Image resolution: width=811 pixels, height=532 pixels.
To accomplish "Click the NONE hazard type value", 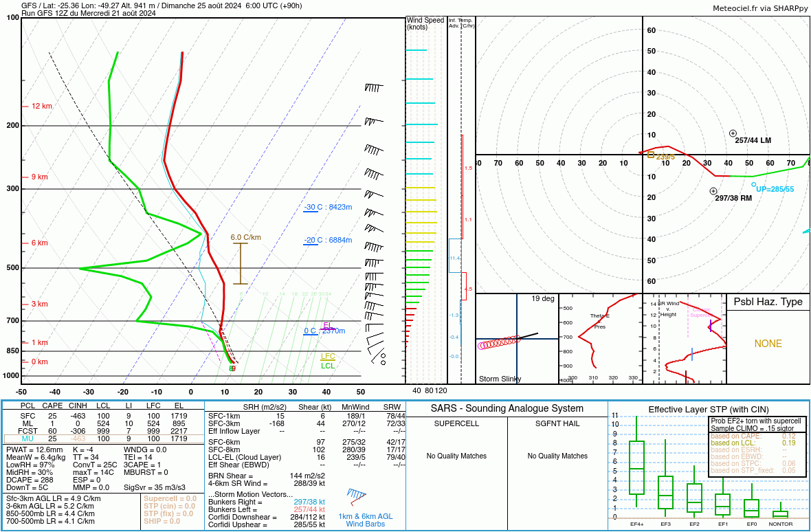I will pyautogui.click(x=768, y=344).
